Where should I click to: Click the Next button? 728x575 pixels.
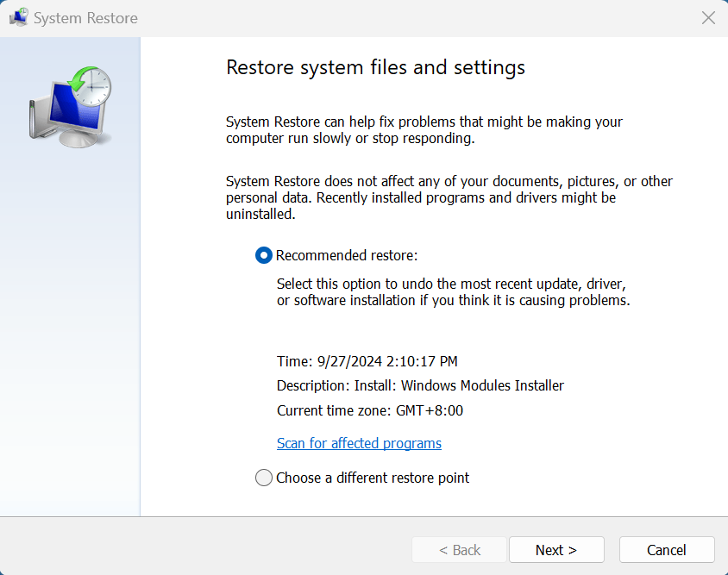[x=556, y=550]
